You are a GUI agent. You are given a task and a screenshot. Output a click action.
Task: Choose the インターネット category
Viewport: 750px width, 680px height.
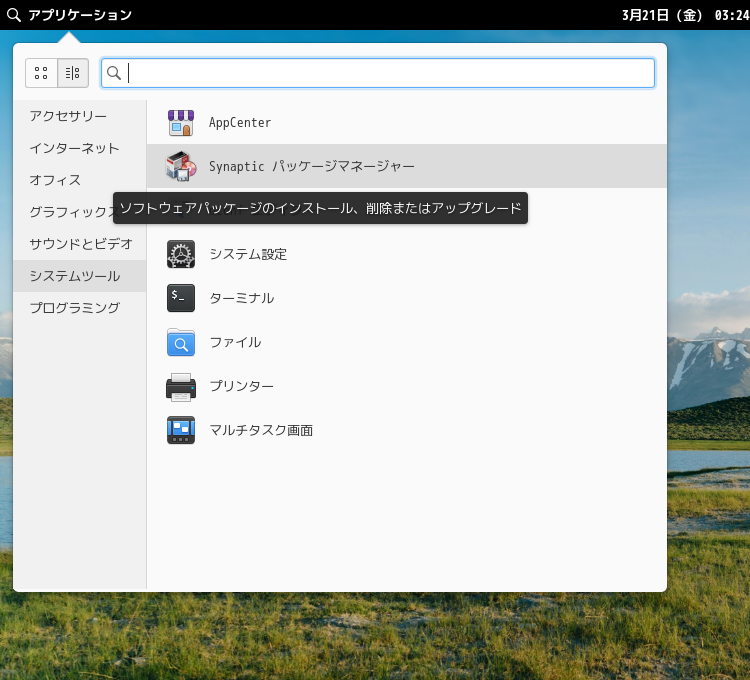pyautogui.click(x=74, y=148)
